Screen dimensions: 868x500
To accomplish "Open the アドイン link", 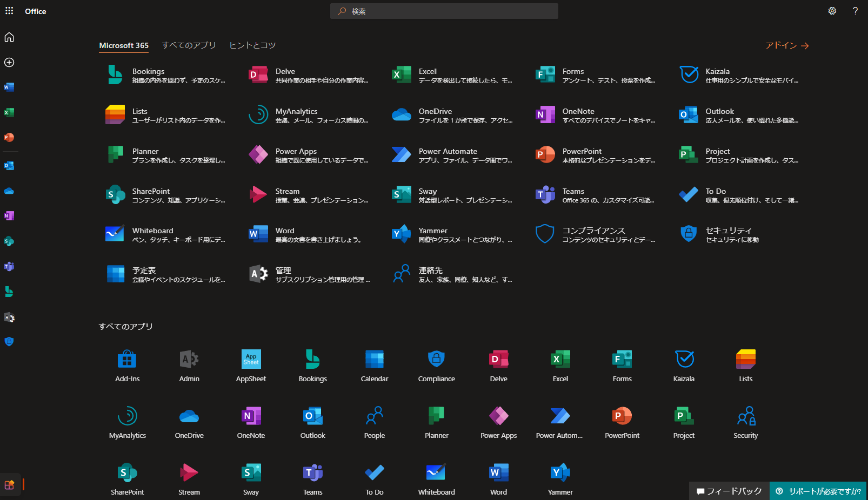I will (x=787, y=45).
